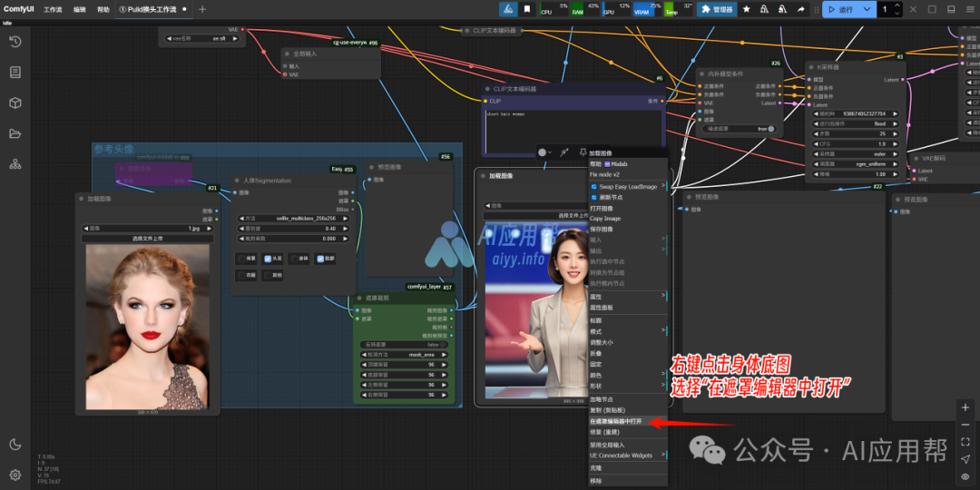The image size is (980, 490).
Task: Toggle dark theme moon icon
Action: click(x=15, y=445)
